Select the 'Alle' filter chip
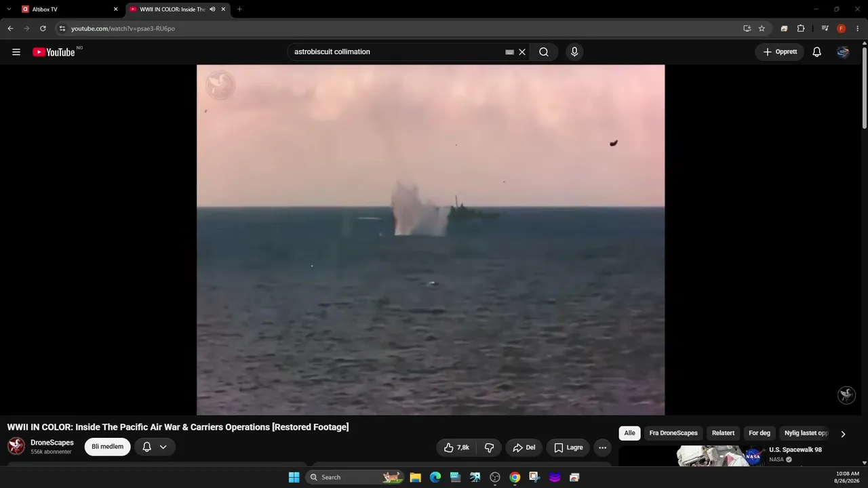Screen dimensions: 868x488 [x=630, y=433]
